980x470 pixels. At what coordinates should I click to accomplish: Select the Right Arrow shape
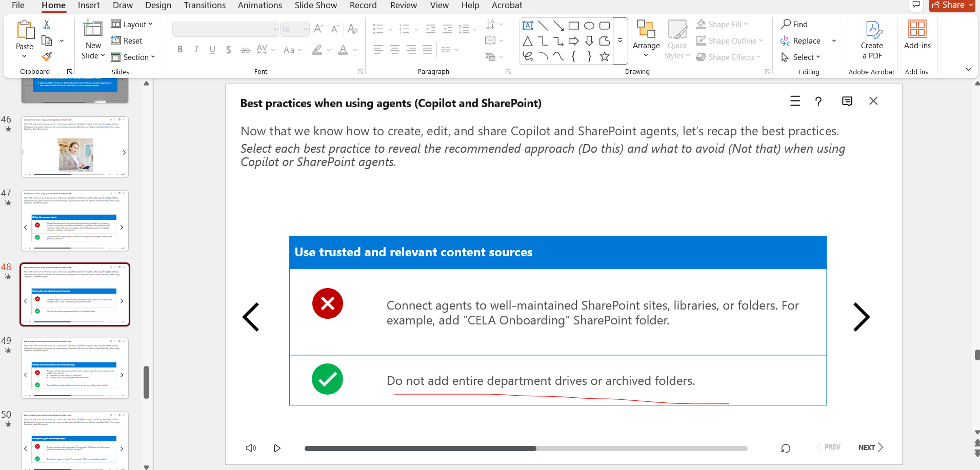coord(574,41)
